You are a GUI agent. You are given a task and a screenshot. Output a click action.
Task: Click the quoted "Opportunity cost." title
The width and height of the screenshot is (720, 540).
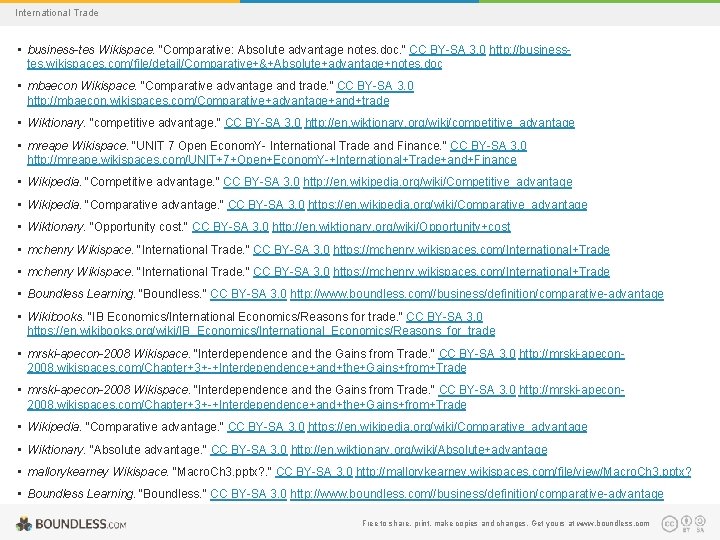[139, 227]
